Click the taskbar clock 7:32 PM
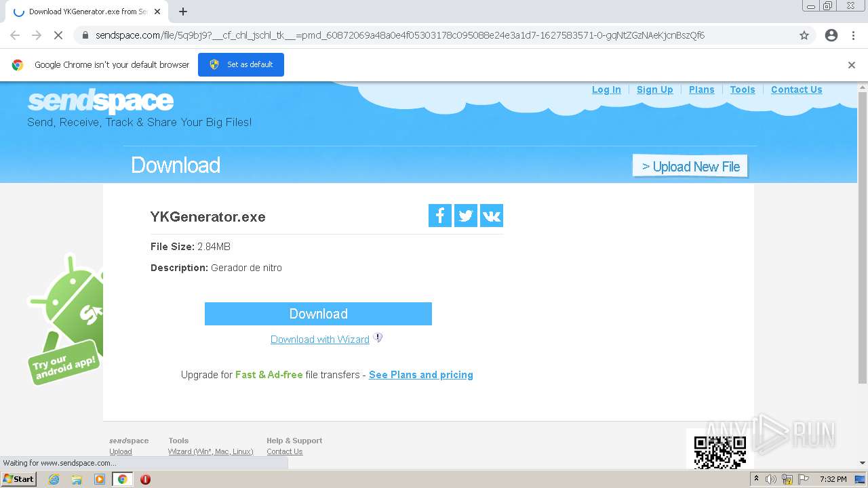Screen dimensions: 868x488 (x=833, y=479)
